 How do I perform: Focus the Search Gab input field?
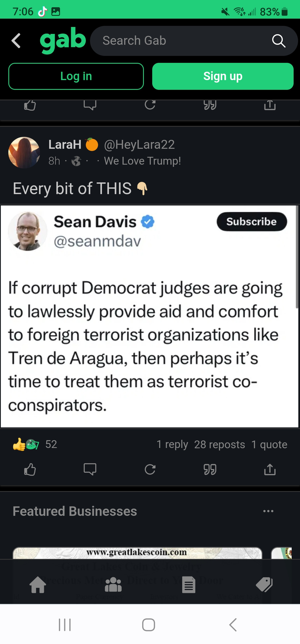[183, 41]
